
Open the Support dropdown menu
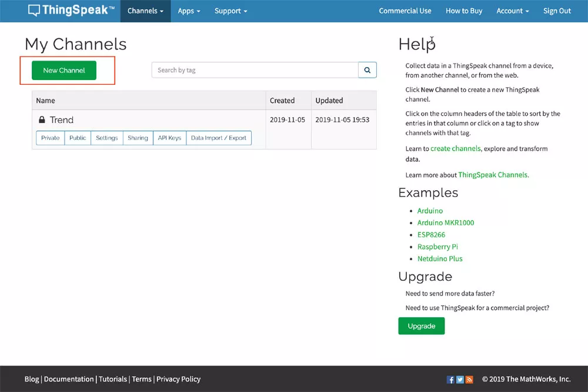[230, 11]
